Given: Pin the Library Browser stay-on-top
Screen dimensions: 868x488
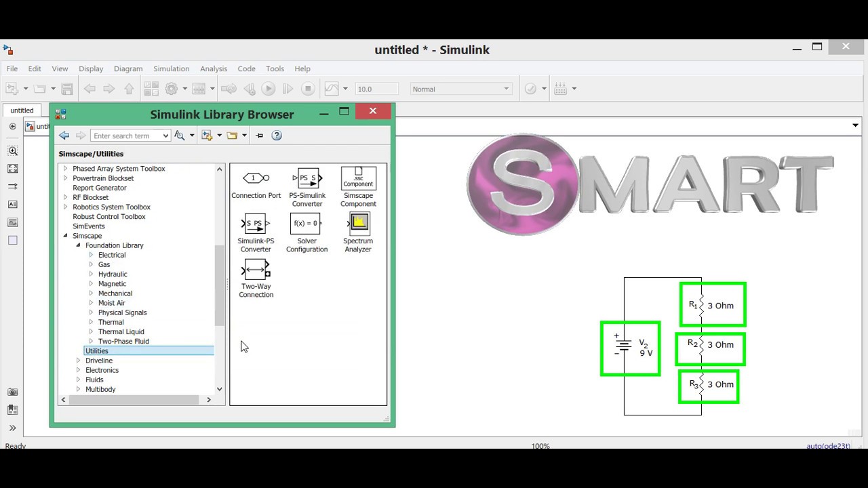Looking at the screenshot, I should click(259, 136).
